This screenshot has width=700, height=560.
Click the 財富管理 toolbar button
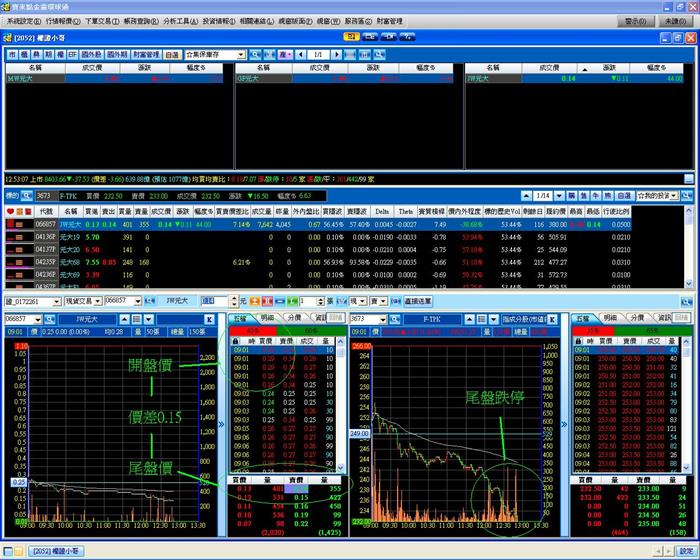[146, 54]
